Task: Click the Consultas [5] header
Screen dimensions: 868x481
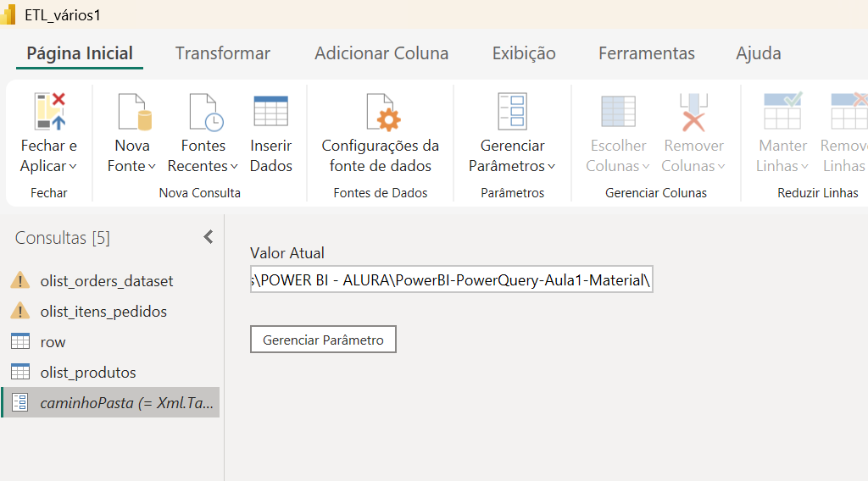Action: coord(63,238)
